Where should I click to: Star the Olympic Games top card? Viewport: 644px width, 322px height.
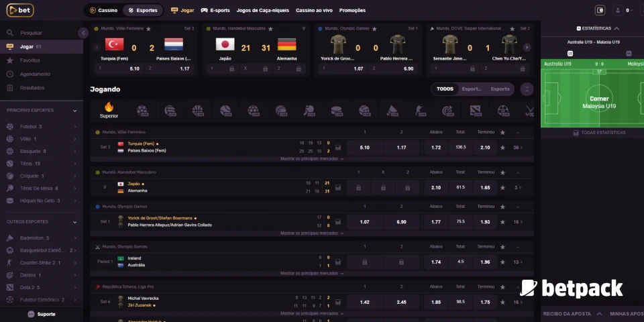pyautogui.click(x=374, y=29)
